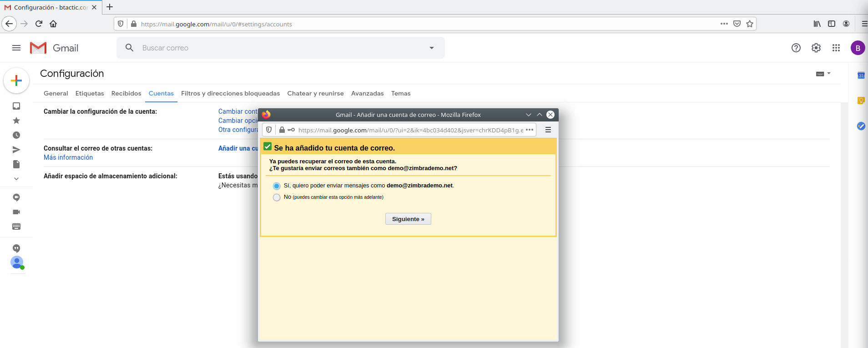This screenshot has width=868, height=348.
Task: Click the Compose plus button
Action: (16, 81)
